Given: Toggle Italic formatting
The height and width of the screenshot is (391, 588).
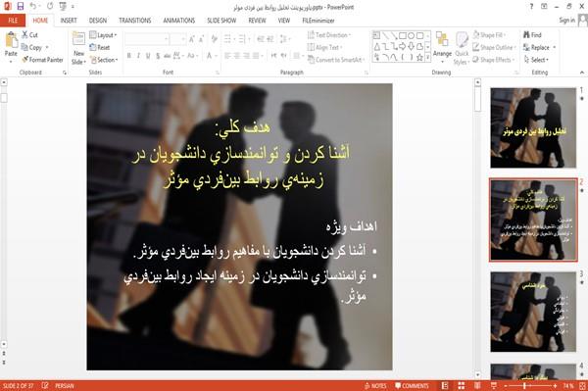Looking at the screenshot, I should 138,56.
